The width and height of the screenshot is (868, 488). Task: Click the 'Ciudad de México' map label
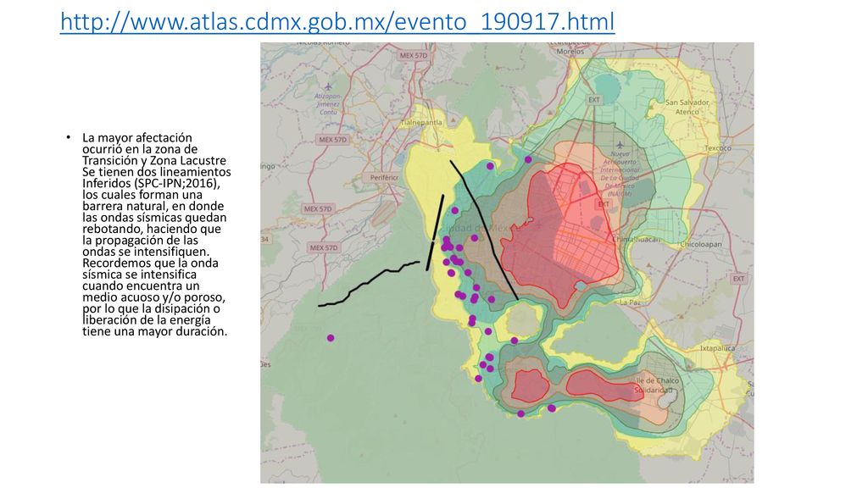(x=481, y=229)
